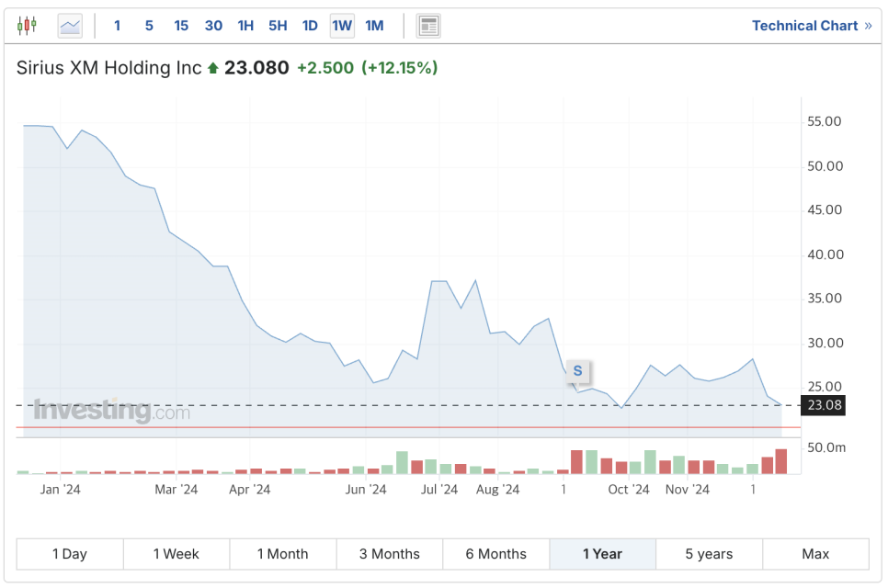
Task: Click the 40.00 axis value
Action: 825,254
